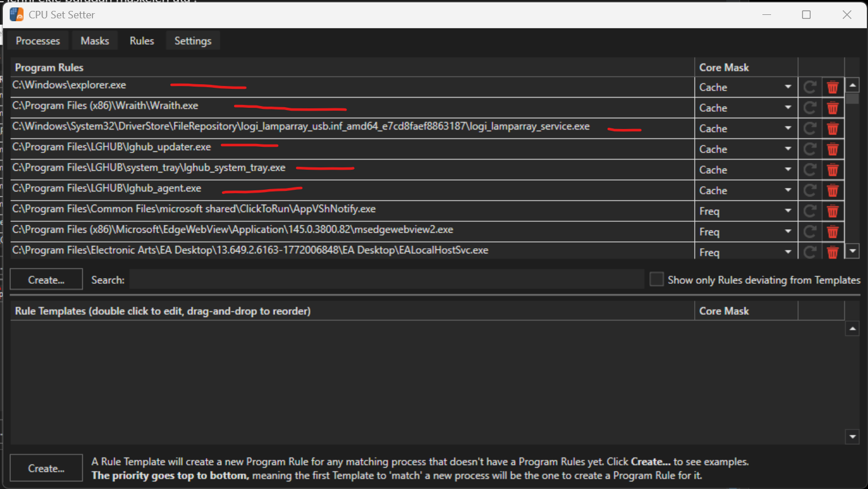Select a Core Mask for lghub_system_tray.exe
868x489 pixels.
(746, 170)
